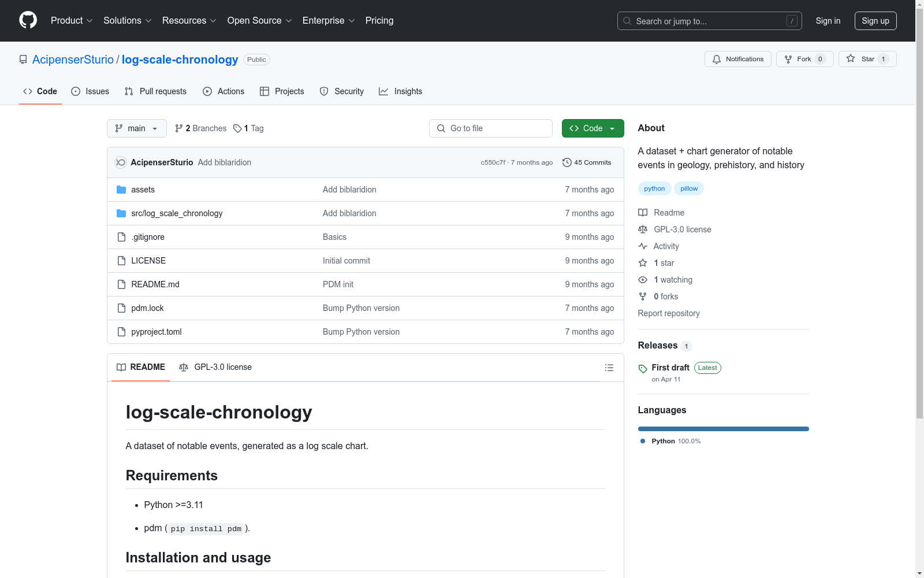924x578 pixels.
Task: Click the star icon beside 1 star
Action: (643, 263)
